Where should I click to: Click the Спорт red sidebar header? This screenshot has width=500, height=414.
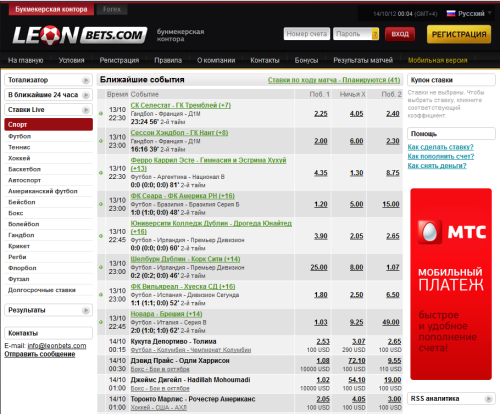click(49, 124)
